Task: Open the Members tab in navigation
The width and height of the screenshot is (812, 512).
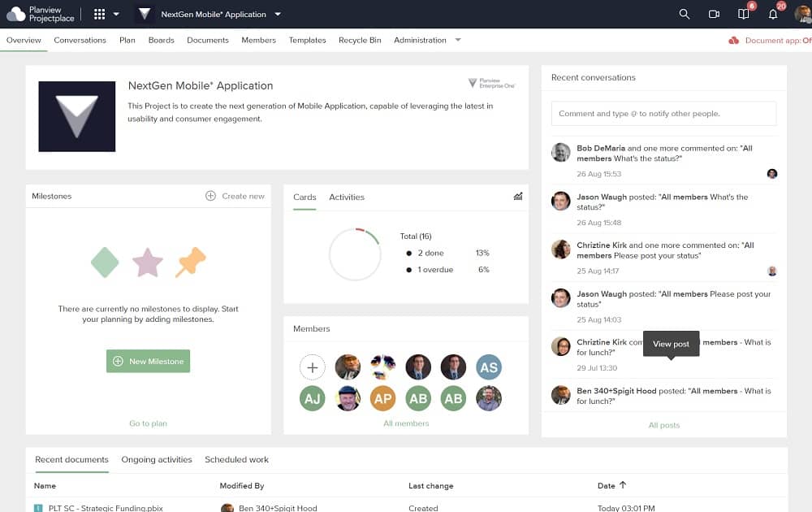Action: (258, 40)
